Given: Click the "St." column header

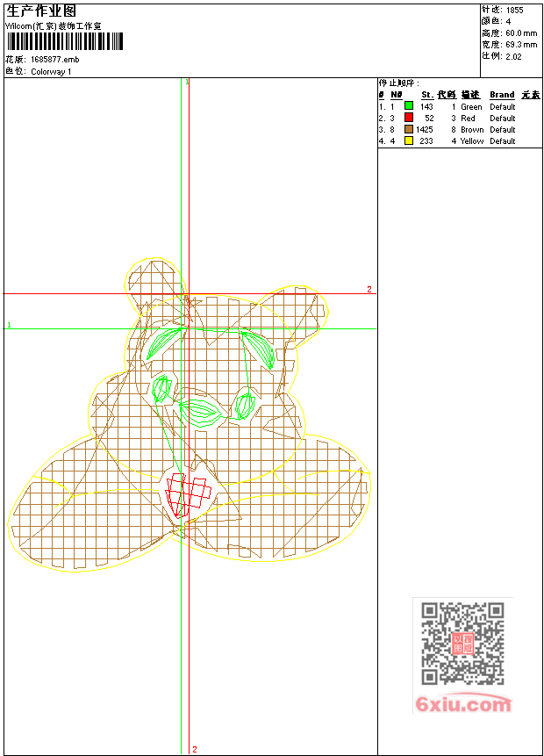Looking at the screenshot, I should (427, 95).
